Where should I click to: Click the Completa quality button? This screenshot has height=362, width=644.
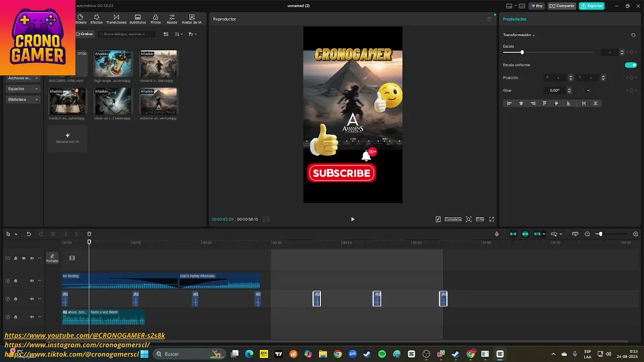click(x=453, y=219)
